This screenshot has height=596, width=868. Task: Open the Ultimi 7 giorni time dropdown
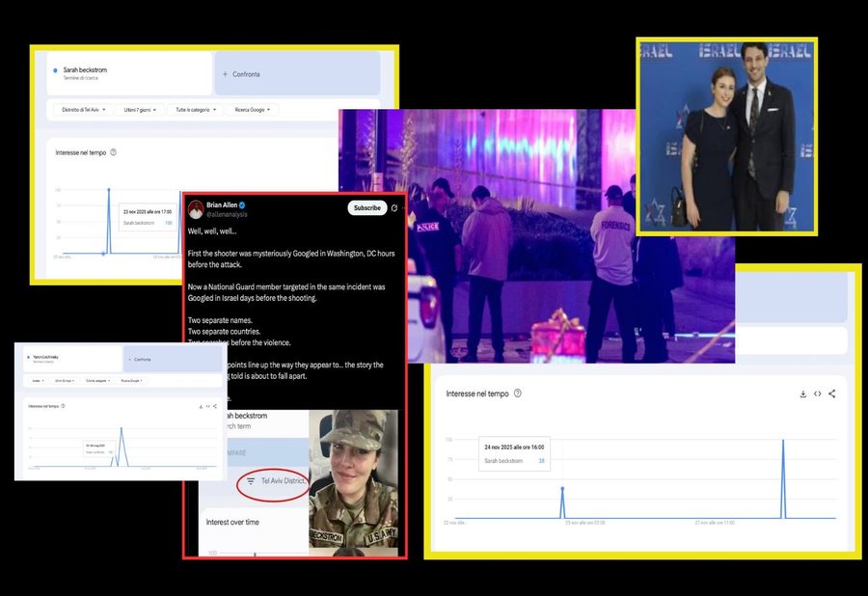[140, 110]
